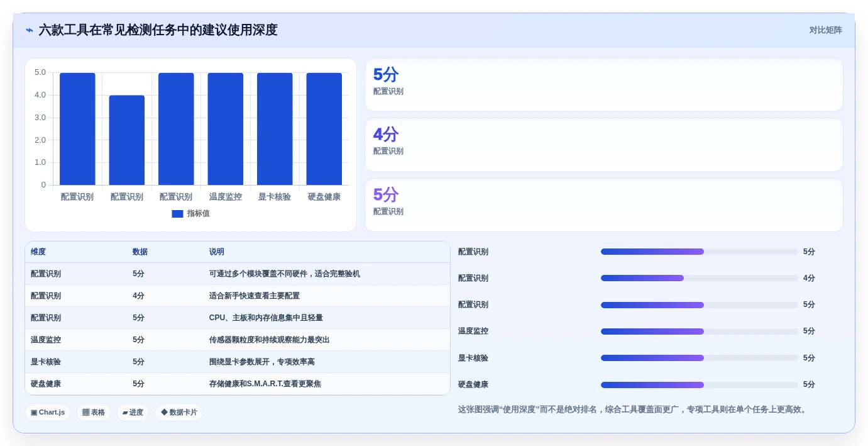The height and width of the screenshot is (446, 868).
Task: Click the 硬盘健康 progress bar
Action: (x=700, y=385)
